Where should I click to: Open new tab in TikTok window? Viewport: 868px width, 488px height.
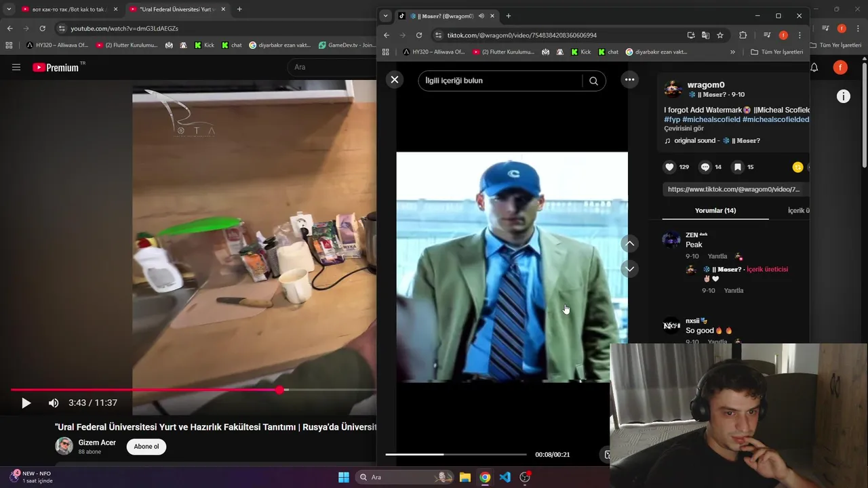(x=509, y=16)
